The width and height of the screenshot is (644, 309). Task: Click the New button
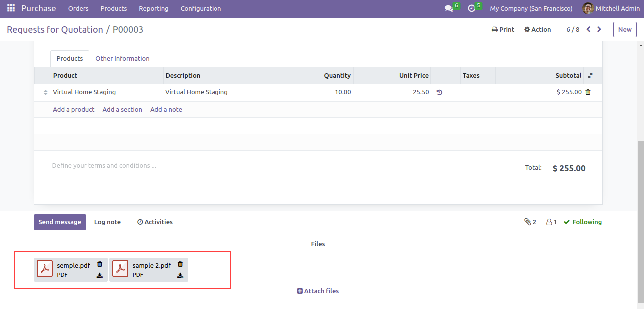pyautogui.click(x=625, y=29)
